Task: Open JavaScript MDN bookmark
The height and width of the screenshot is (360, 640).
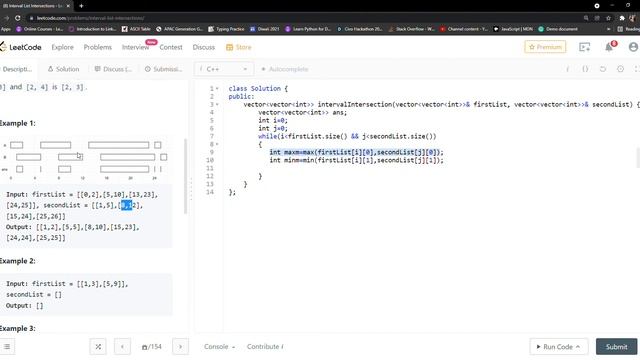Action: 513,29
